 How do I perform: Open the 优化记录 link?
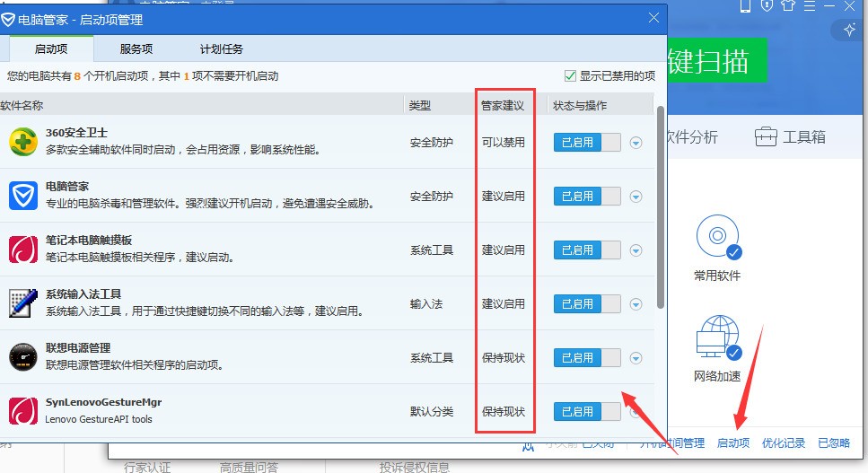tap(784, 443)
